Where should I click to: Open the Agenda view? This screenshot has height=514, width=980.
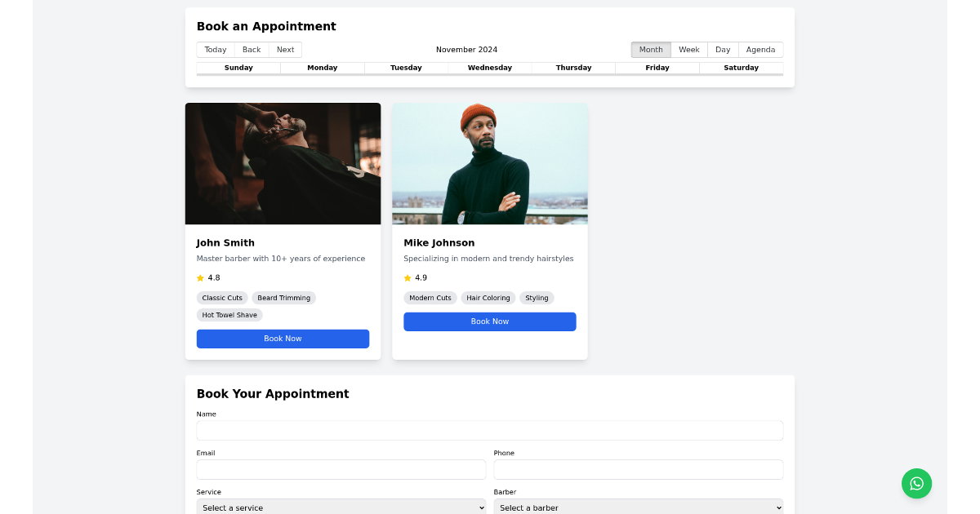coord(759,49)
